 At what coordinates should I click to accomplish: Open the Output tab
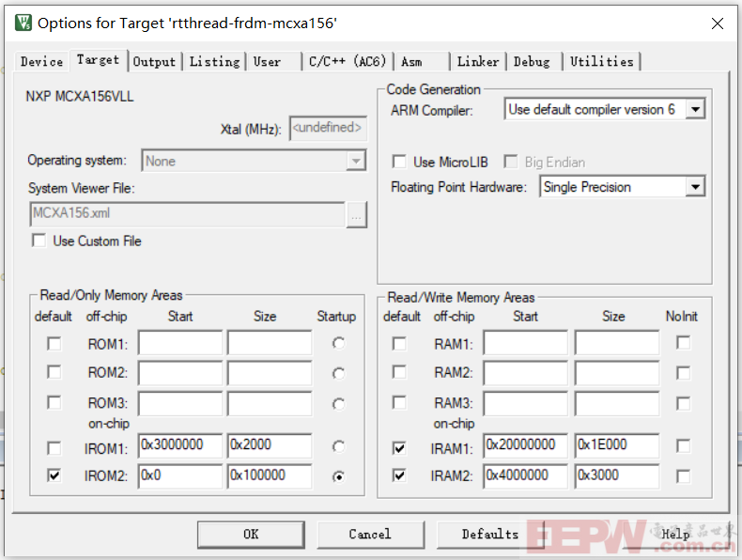tap(154, 61)
